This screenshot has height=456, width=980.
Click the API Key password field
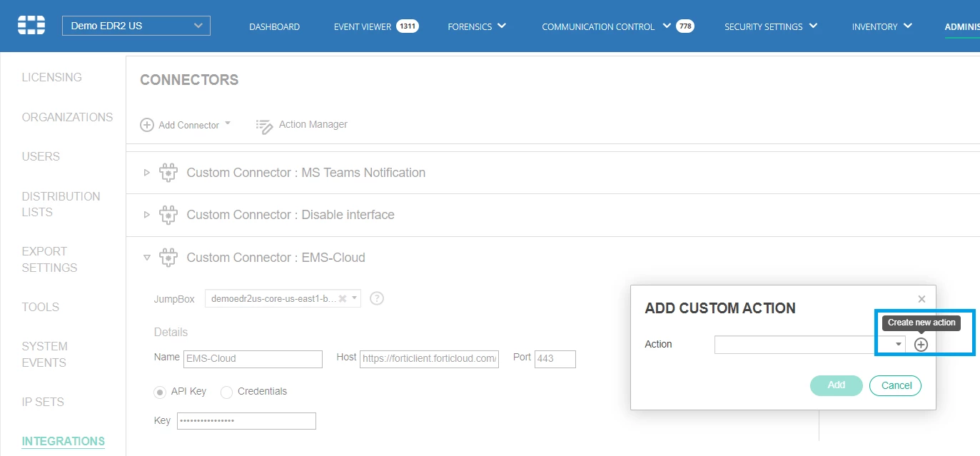[246, 421]
